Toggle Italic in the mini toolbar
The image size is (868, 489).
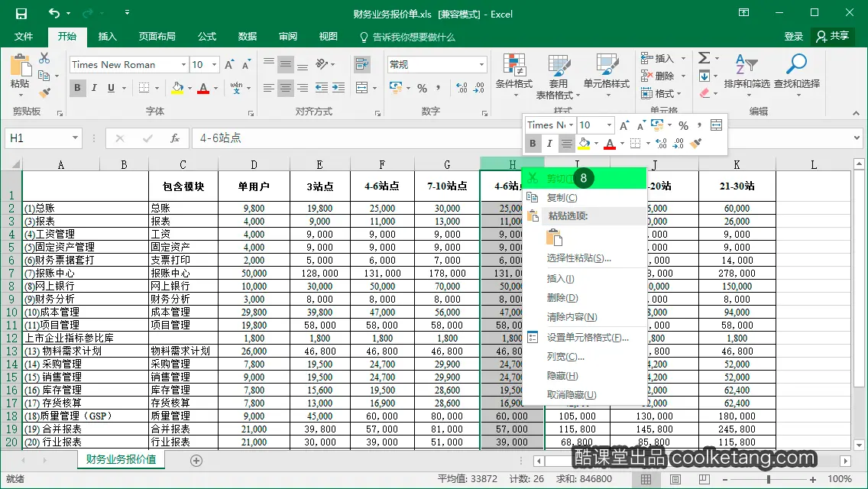pos(549,144)
